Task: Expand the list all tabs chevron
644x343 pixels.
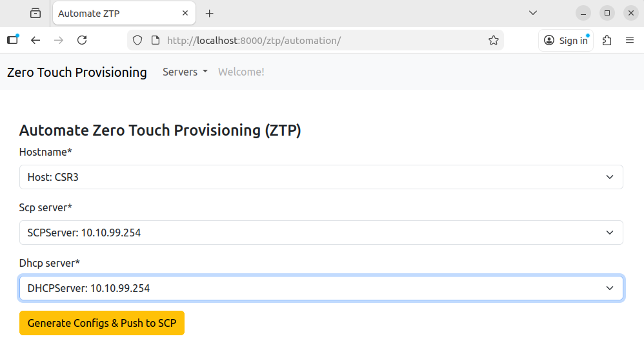Action: click(x=533, y=13)
